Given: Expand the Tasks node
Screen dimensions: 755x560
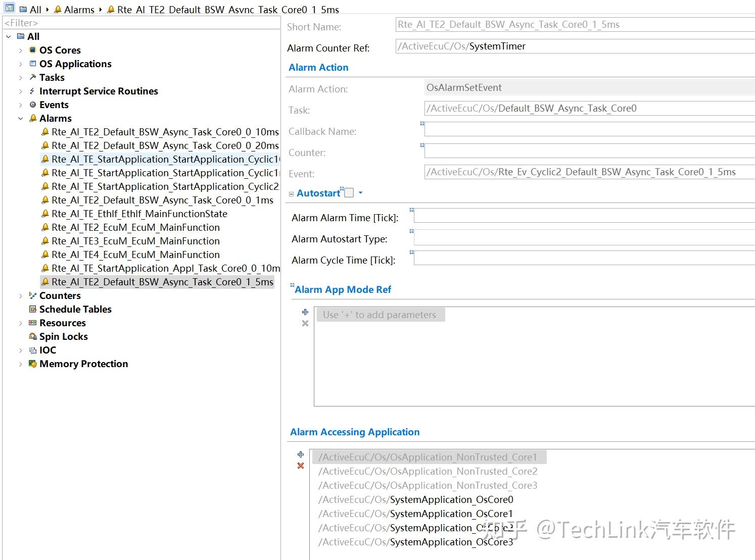Looking at the screenshot, I should pyautogui.click(x=21, y=77).
